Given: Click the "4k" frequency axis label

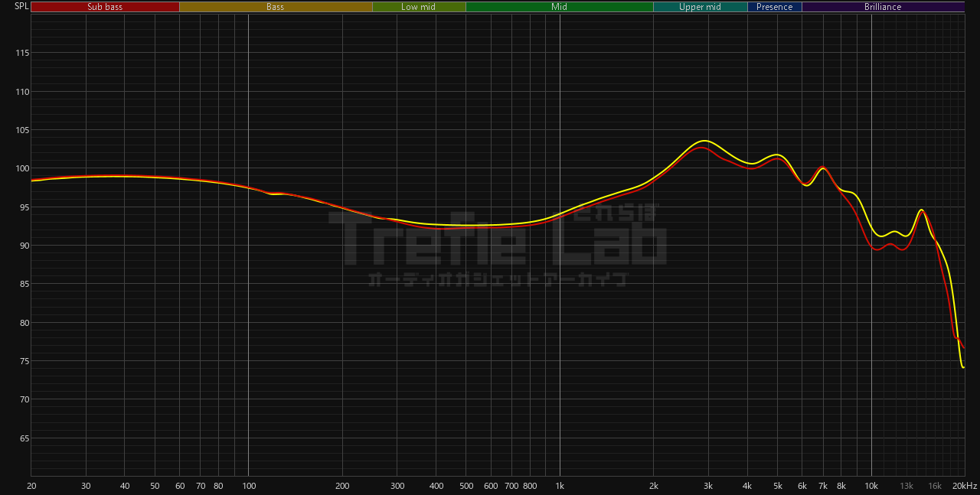Looking at the screenshot, I should [747, 486].
